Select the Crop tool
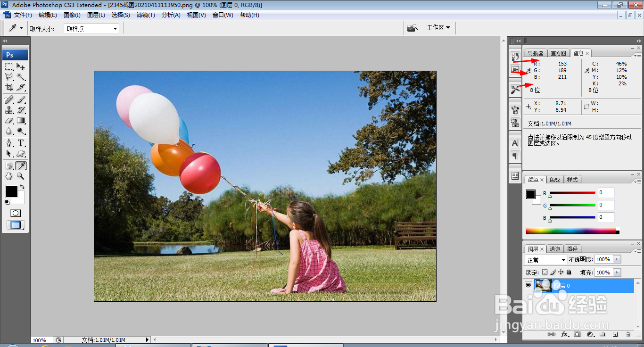This screenshot has height=347, width=644. point(9,87)
